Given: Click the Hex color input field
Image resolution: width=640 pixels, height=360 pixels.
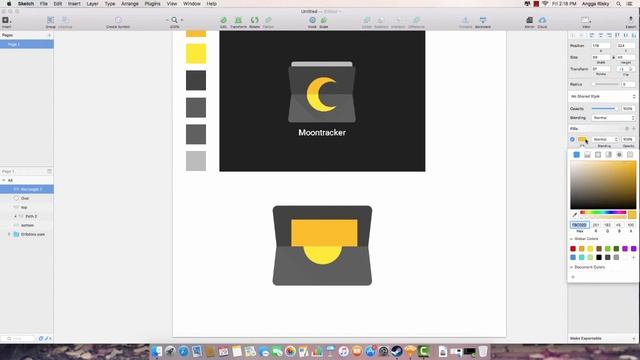Looking at the screenshot, I should (x=580, y=225).
